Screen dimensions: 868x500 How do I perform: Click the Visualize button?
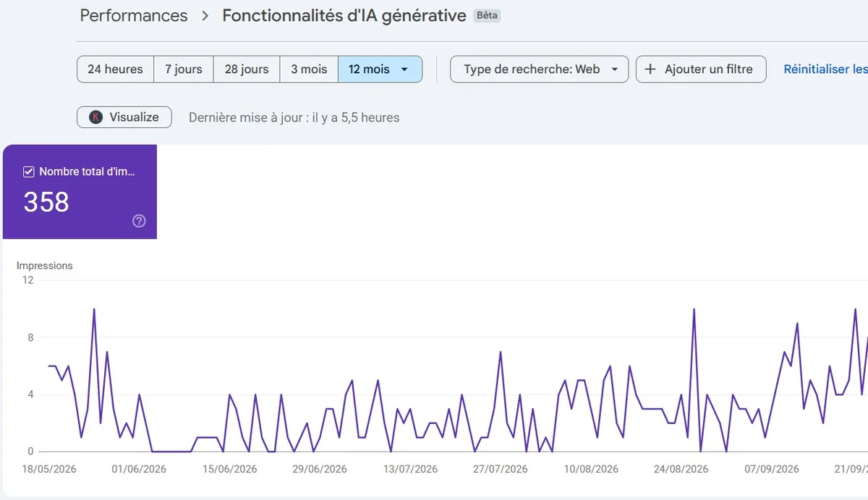point(124,117)
